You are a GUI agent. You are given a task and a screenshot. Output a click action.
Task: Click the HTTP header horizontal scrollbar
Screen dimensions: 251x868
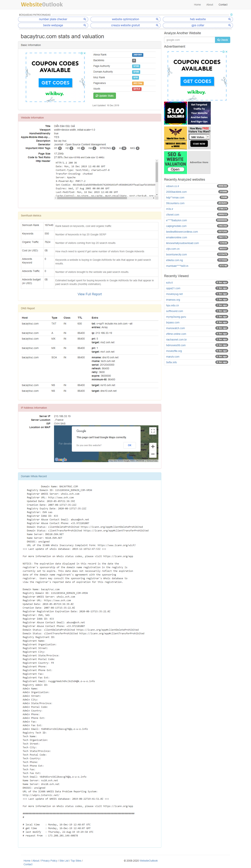92,198
